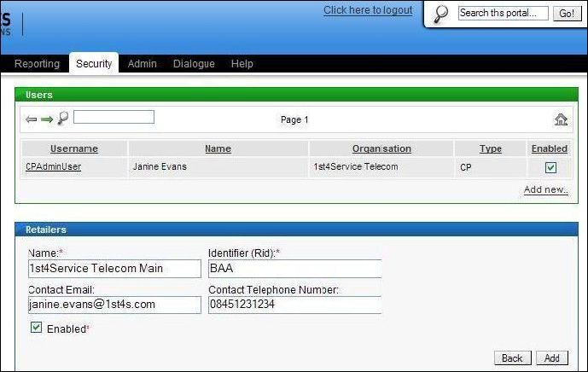Uncheck the Enabled checkbox in Retailers form
The height and width of the screenshot is (372, 588).
(x=36, y=328)
